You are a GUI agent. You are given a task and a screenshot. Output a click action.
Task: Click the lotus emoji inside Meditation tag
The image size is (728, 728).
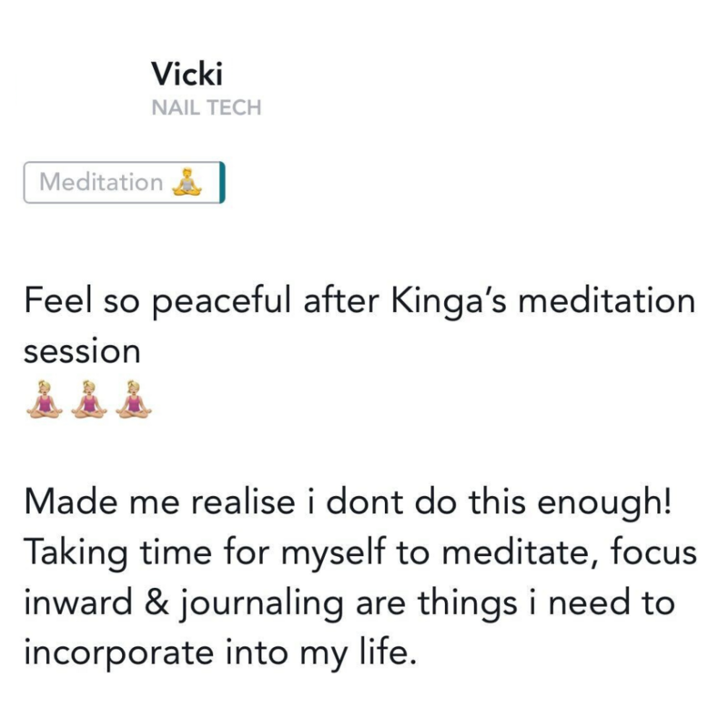[x=185, y=182]
